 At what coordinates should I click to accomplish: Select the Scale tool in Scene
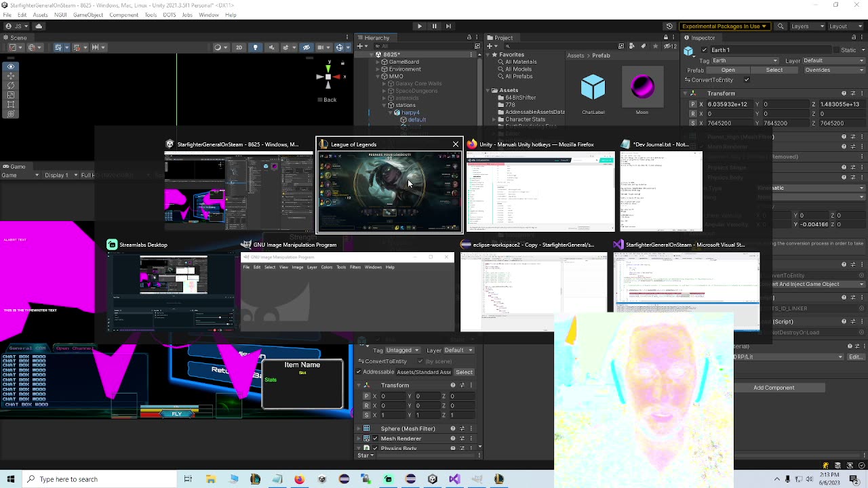tap(10, 95)
